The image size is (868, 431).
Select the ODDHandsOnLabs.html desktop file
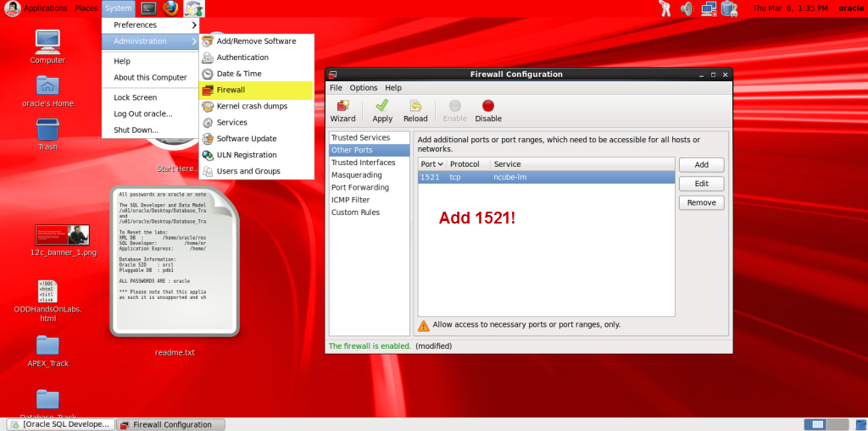click(x=47, y=301)
